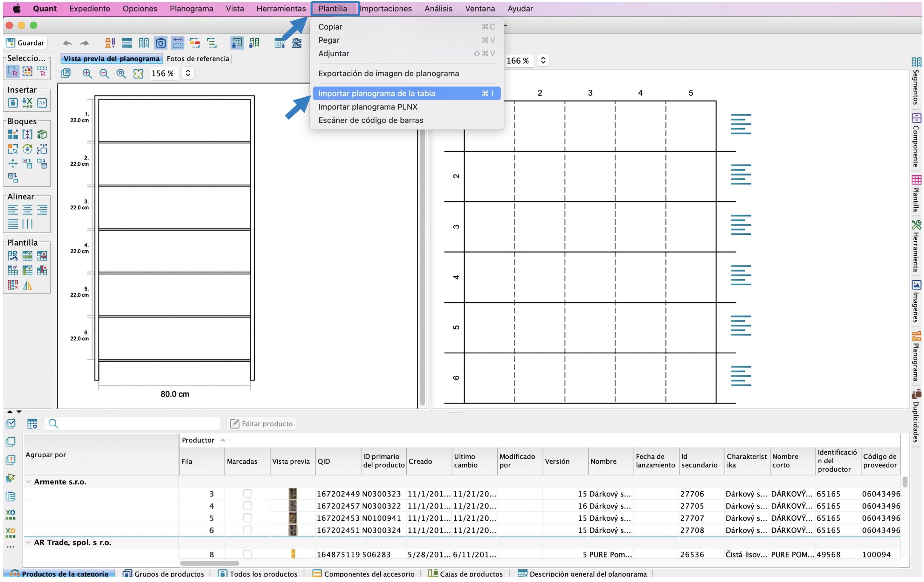Click the 3D block cube icon
This screenshot has height=582, width=924.
(42, 134)
